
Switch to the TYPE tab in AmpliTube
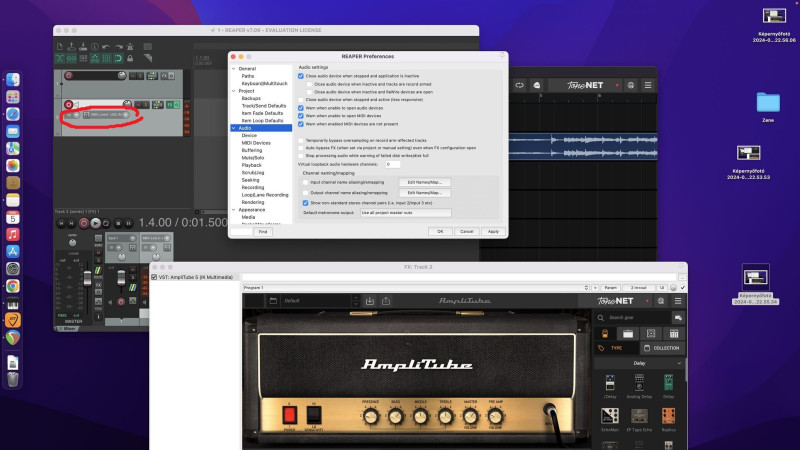point(617,348)
